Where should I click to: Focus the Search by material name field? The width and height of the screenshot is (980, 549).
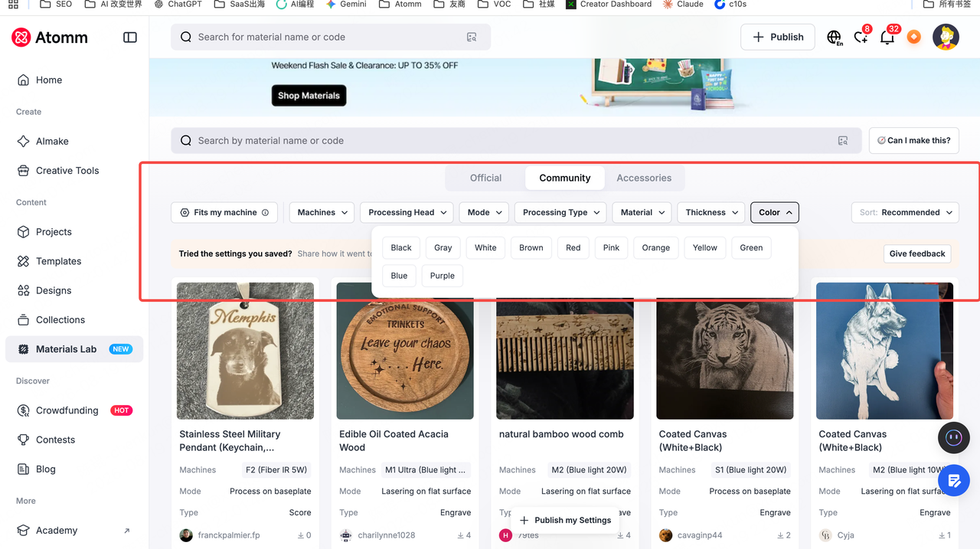point(517,141)
